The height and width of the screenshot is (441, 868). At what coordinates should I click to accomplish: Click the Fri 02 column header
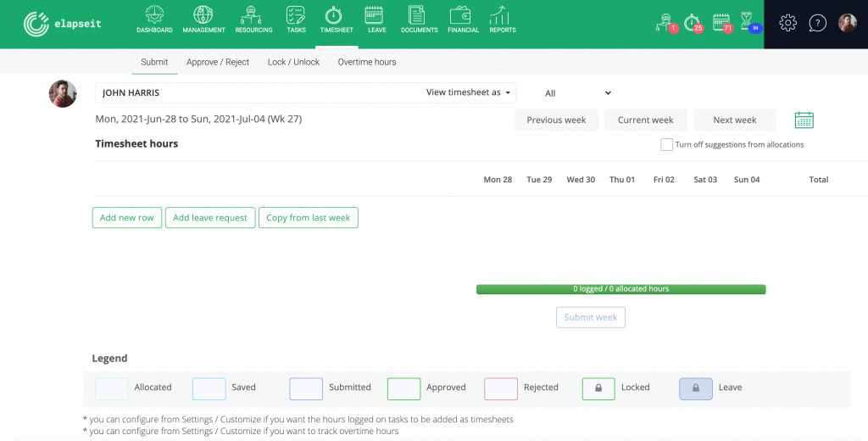pos(664,180)
